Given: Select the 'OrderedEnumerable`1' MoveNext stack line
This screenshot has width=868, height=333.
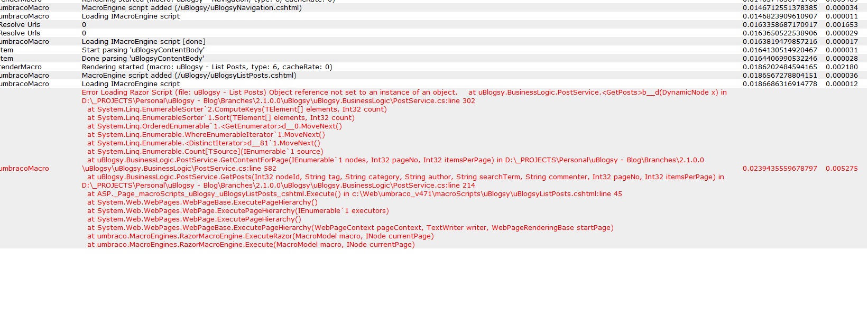Looking at the screenshot, I should (215, 126).
